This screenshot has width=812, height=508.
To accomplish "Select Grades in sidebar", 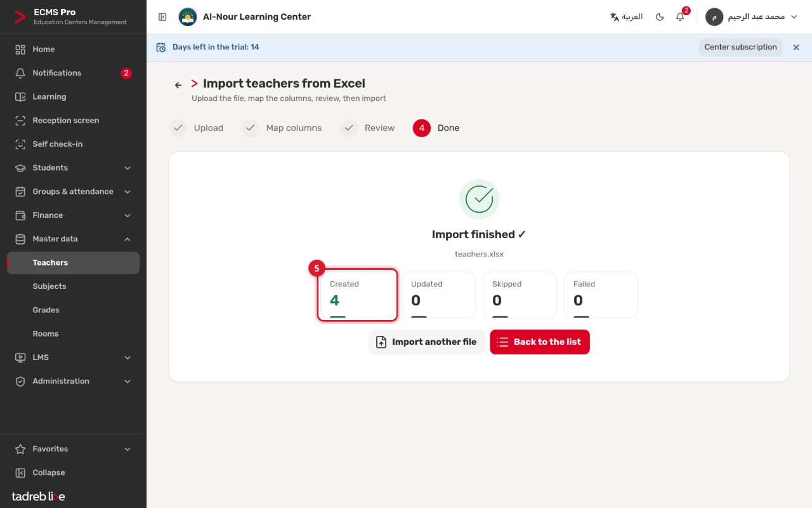I will 74,310.
